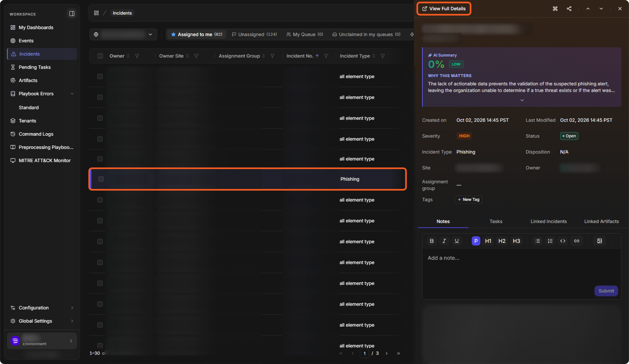Select the Unassigned (124) view
The image size is (629, 364).
[254, 34]
